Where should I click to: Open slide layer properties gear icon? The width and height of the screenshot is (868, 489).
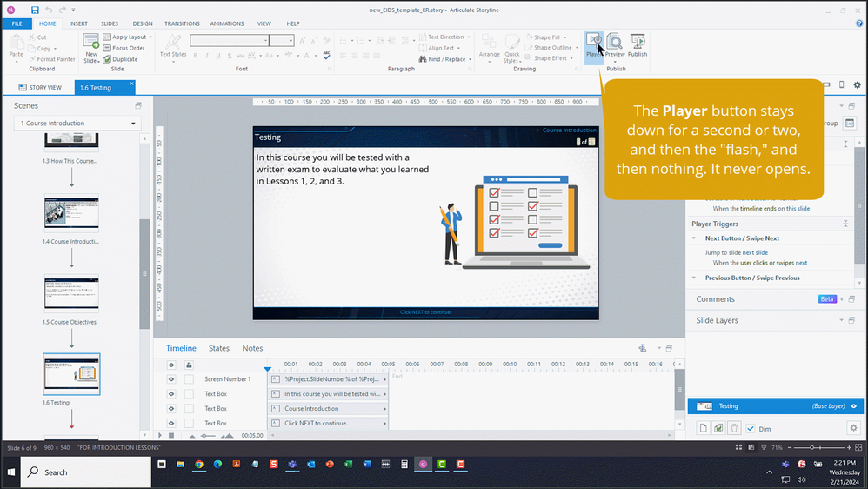(x=852, y=428)
